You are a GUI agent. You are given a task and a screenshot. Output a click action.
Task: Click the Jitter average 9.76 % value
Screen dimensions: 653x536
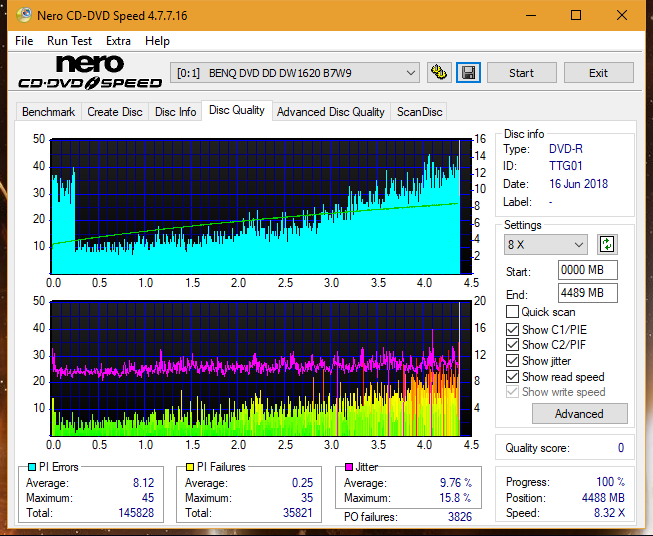tap(456, 483)
